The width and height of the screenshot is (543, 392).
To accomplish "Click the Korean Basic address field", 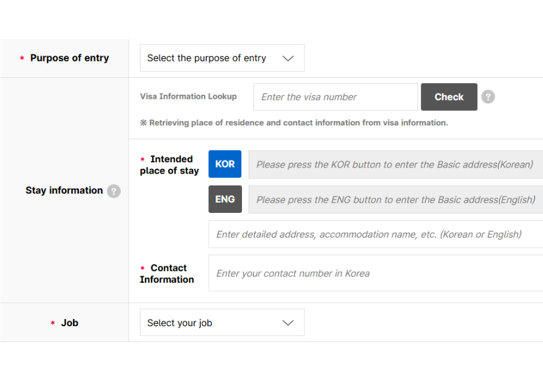I will click(x=395, y=165).
